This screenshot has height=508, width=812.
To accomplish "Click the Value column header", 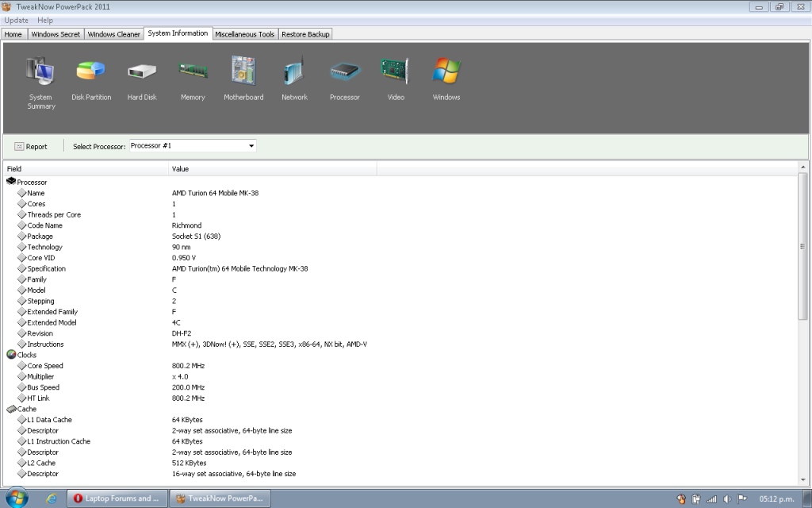I will (x=273, y=168).
